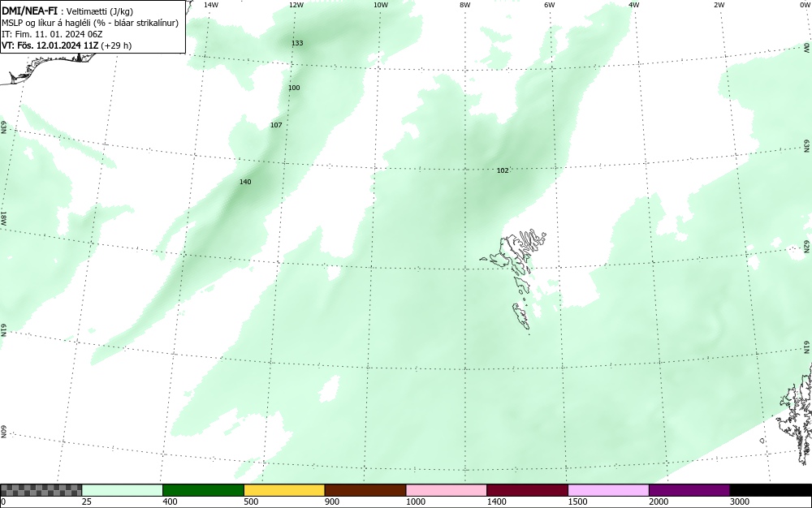Click the 2W longitude label
Viewport: 812px width, 508px height.
tap(719, 5)
